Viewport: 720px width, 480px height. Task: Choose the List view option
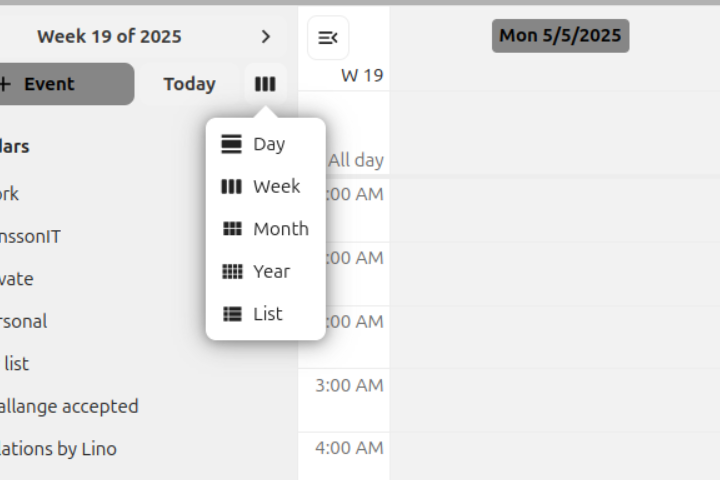pyautogui.click(x=268, y=314)
